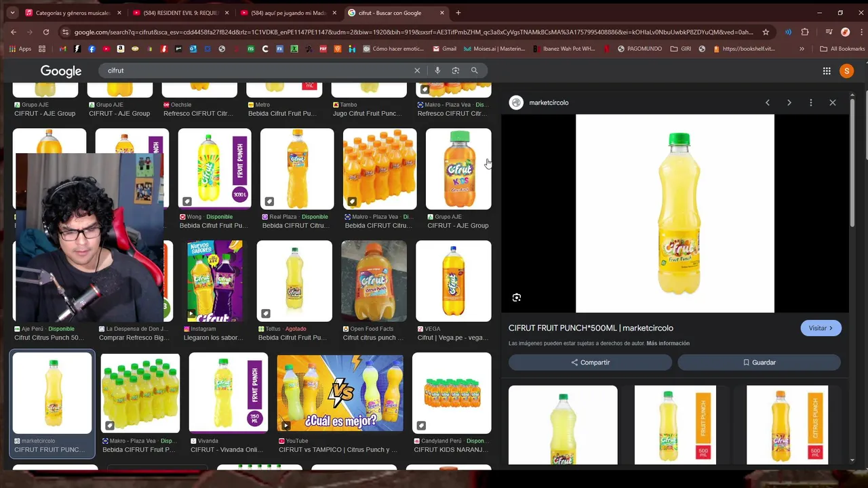This screenshot has width=868, height=488.
Task: Open the Real Plaza Cifrut bottle image
Action: coord(297,169)
